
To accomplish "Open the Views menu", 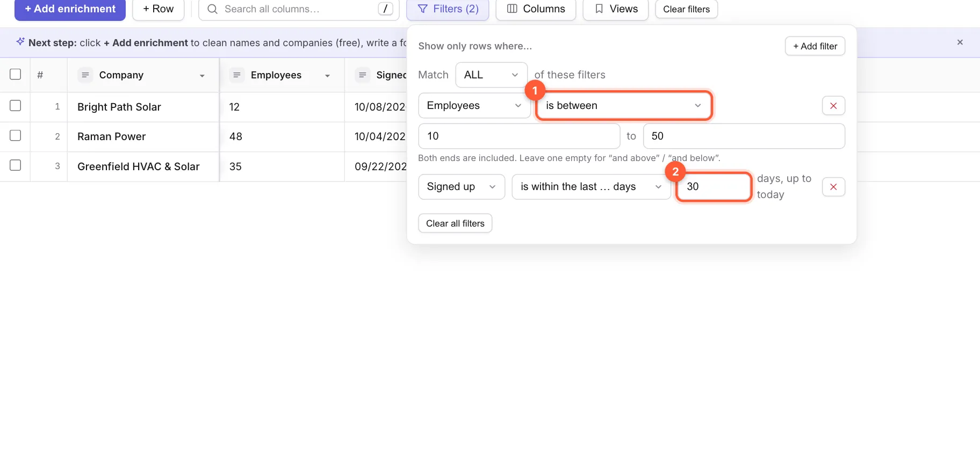I will click(x=616, y=9).
